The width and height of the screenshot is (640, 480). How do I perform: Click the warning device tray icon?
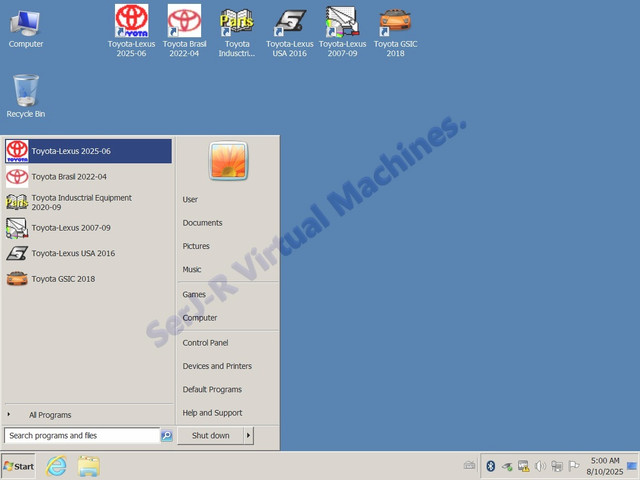523,466
